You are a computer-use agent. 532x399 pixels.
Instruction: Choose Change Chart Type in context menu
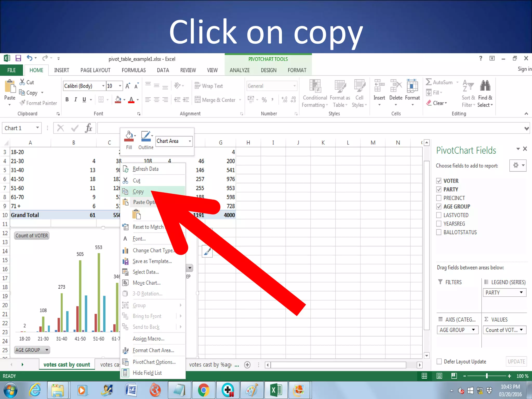[x=153, y=250]
